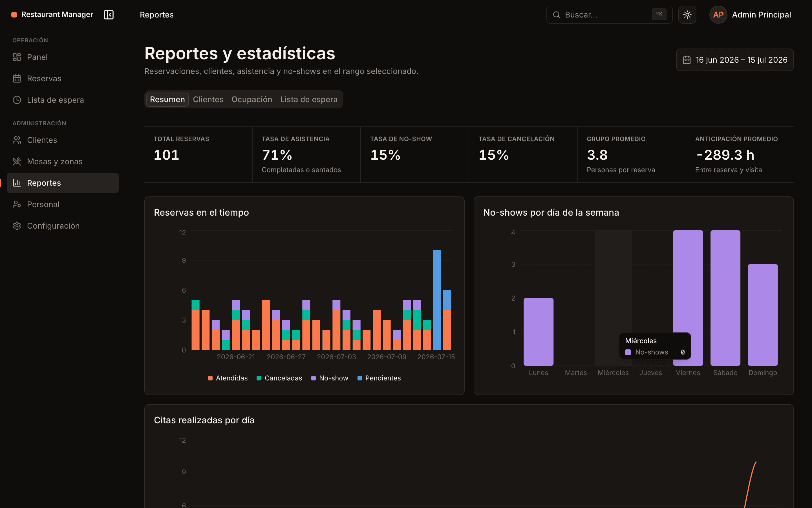Switch to the Clientes tab
This screenshot has width=812, height=508.
point(208,99)
